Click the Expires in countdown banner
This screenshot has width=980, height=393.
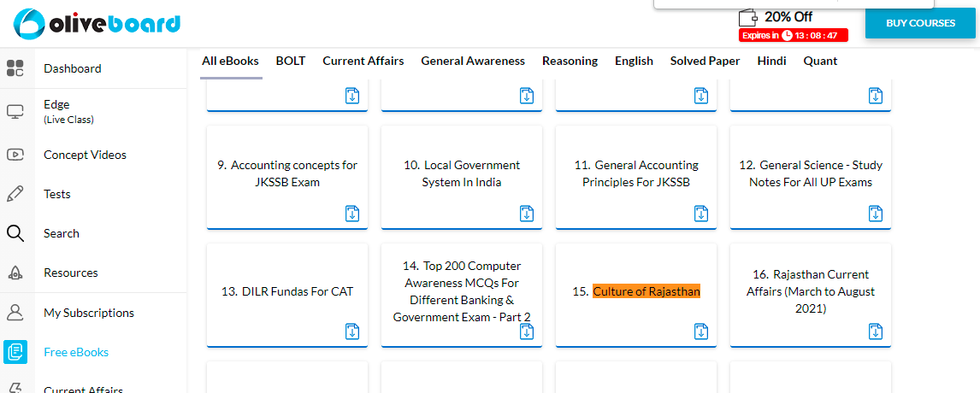[x=793, y=36]
